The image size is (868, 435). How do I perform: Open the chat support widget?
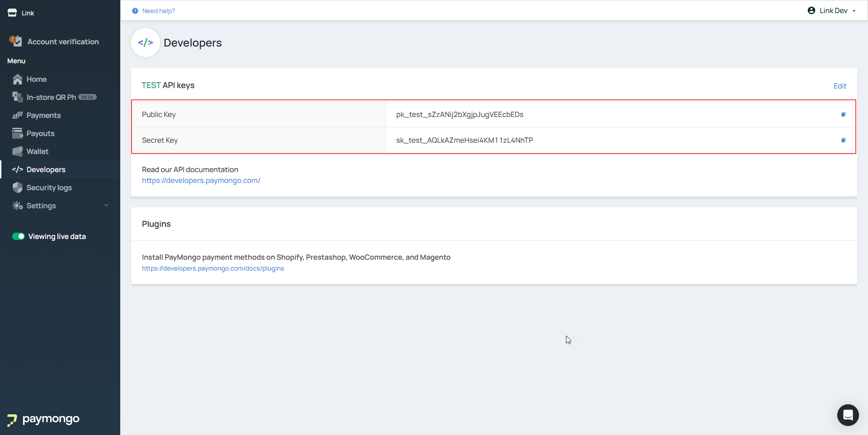pos(848,415)
